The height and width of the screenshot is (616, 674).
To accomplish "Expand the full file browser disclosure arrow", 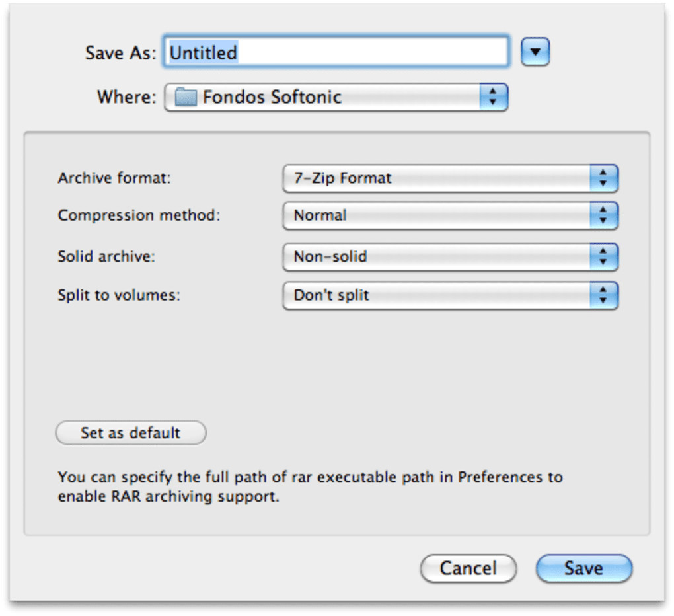I will 535,52.
